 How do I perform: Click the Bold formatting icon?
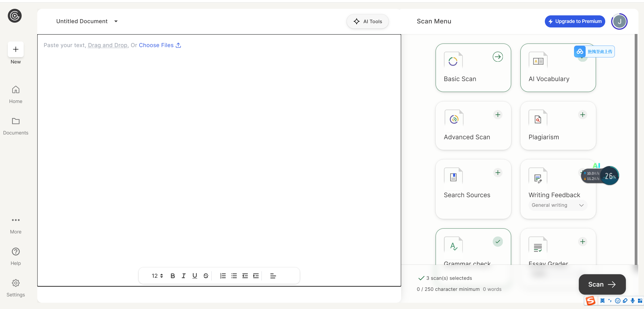173,276
